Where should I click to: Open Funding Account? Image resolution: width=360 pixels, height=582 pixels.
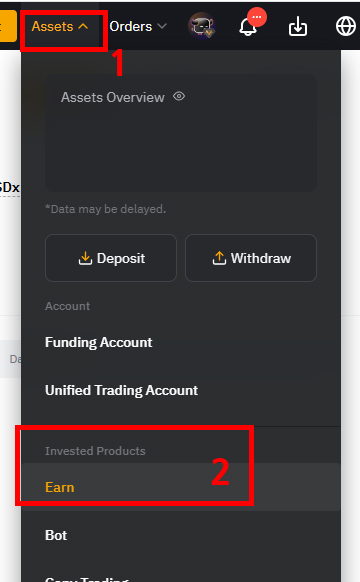click(98, 342)
